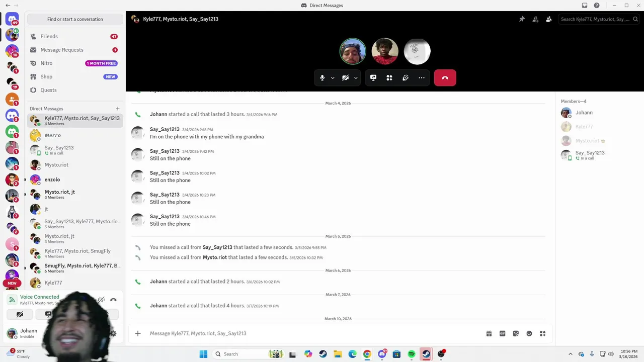
Task: Open pinned messages
Action: tap(522, 19)
